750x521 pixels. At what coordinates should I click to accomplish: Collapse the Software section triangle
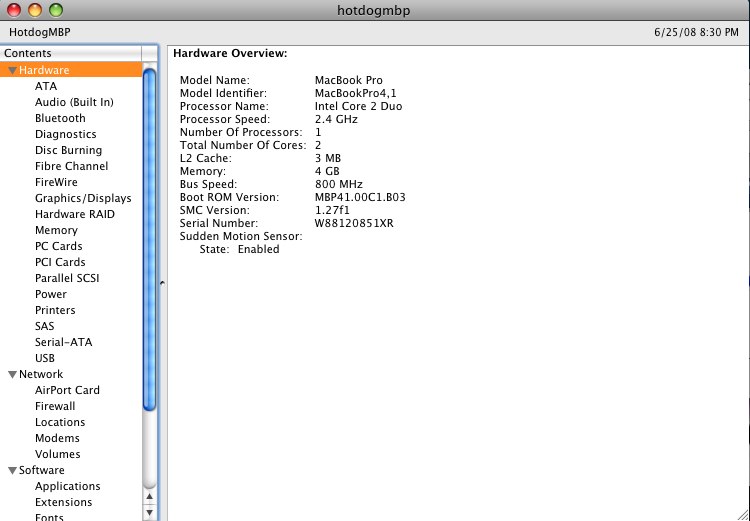[x=12, y=471]
